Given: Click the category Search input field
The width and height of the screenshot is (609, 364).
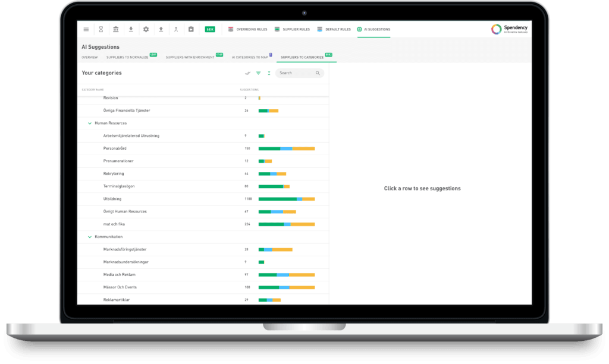Looking at the screenshot, I should click(x=296, y=73).
